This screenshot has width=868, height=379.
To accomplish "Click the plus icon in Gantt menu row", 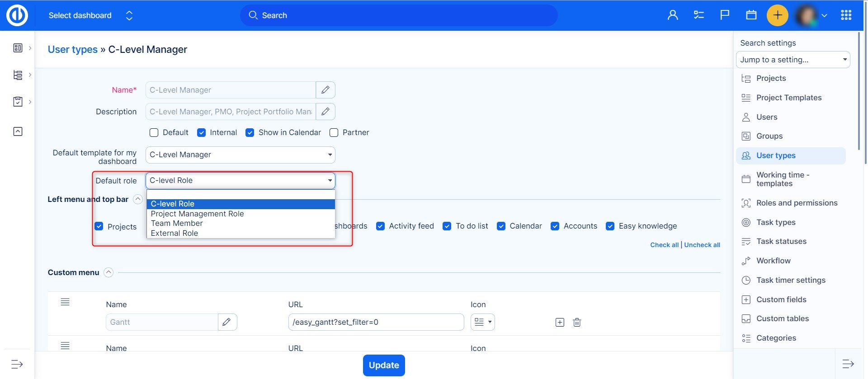I will (560, 322).
